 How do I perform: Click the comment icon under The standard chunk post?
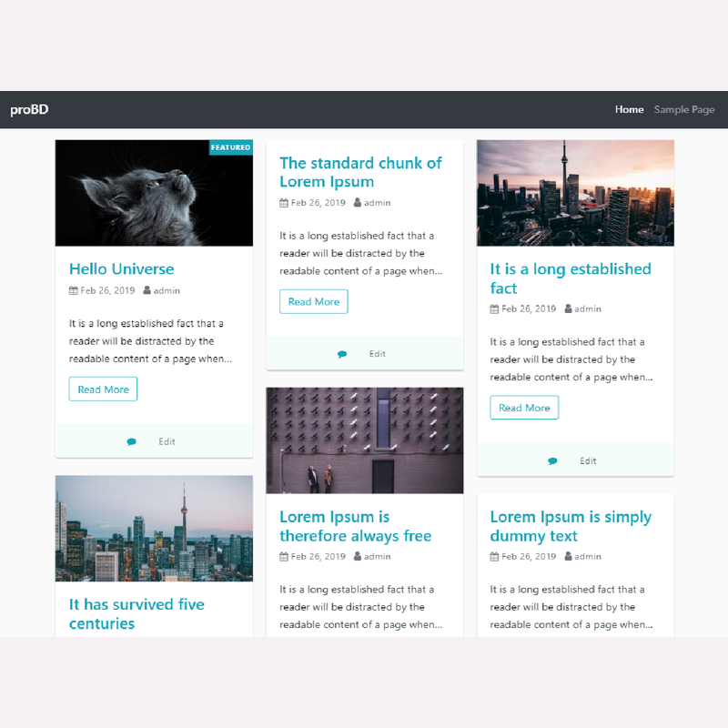pyautogui.click(x=342, y=354)
